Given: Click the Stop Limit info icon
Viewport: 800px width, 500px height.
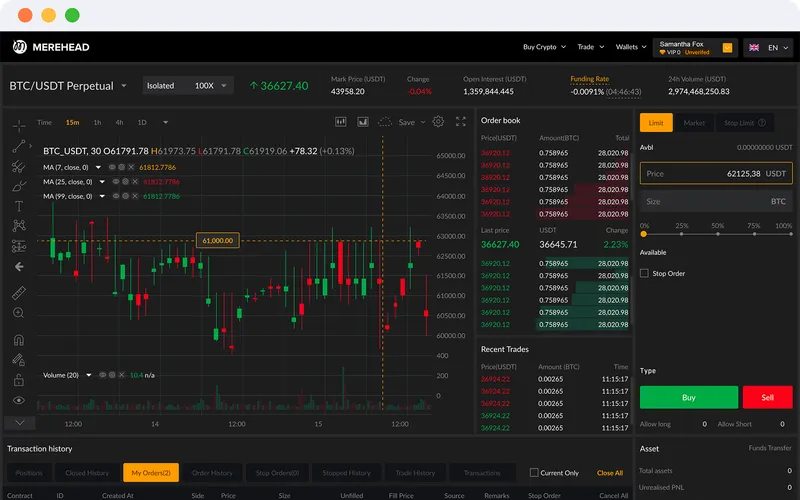Looking at the screenshot, I should click(x=762, y=122).
